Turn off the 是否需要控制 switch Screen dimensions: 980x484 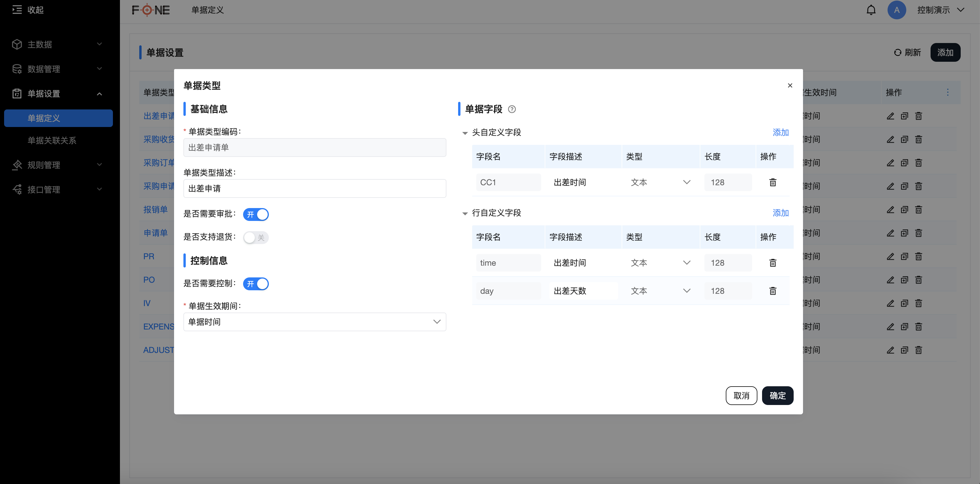coord(256,284)
